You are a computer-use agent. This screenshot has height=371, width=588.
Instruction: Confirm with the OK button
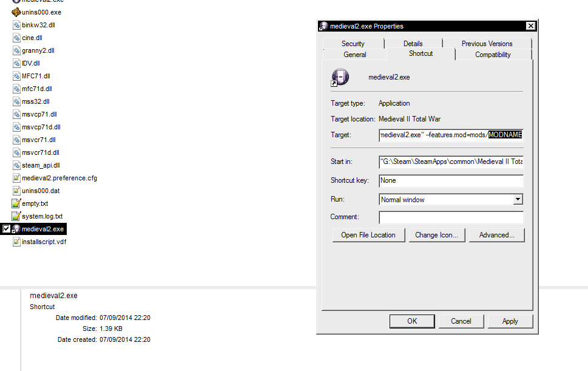[412, 321]
